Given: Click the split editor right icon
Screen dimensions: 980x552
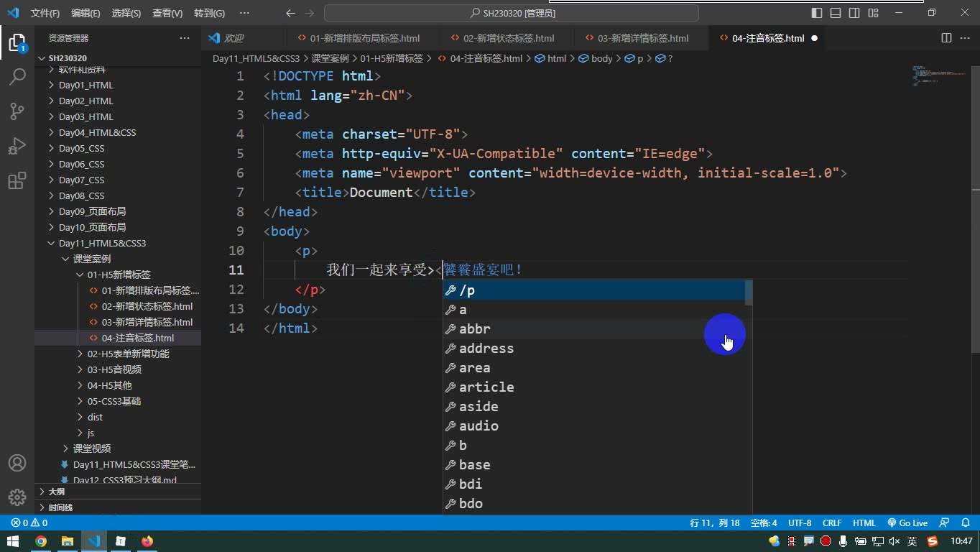Looking at the screenshot, I should coord(946,38).
